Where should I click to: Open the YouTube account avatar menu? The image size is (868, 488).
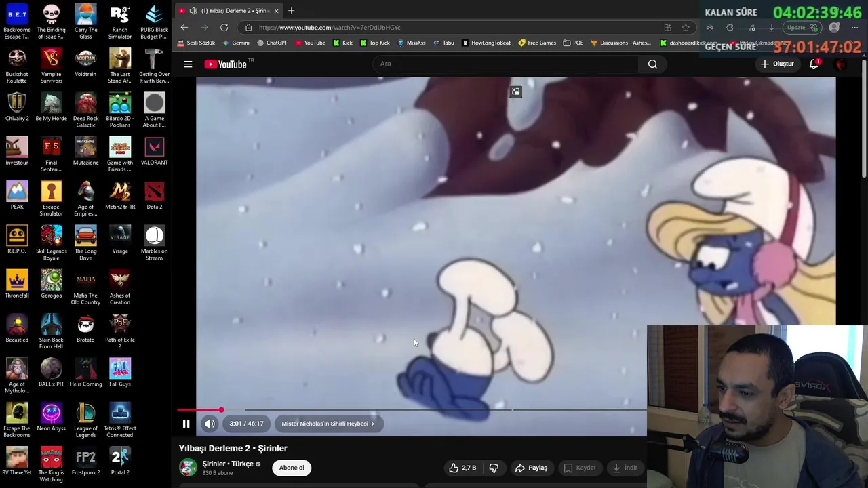click(x=841, y=64)
